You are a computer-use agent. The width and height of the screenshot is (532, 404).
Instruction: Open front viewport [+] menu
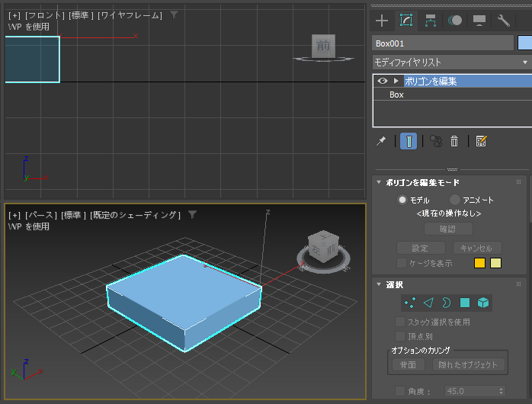click(x=14, y=15)
